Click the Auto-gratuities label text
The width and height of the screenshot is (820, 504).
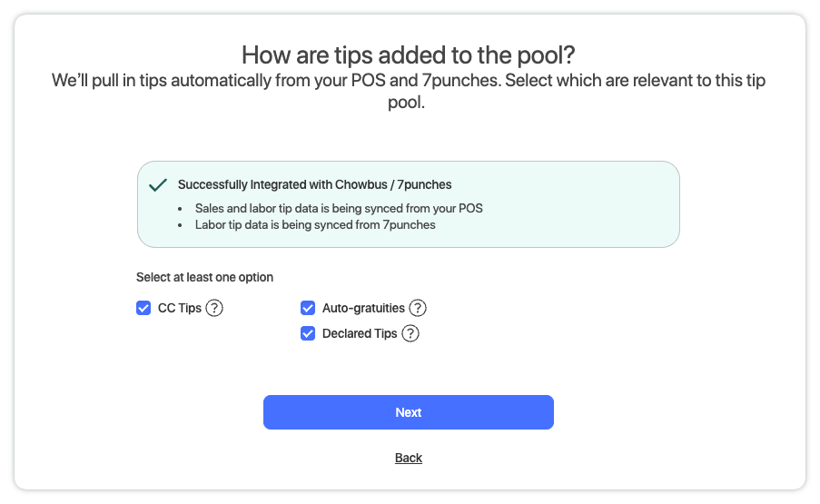[364, 308]
